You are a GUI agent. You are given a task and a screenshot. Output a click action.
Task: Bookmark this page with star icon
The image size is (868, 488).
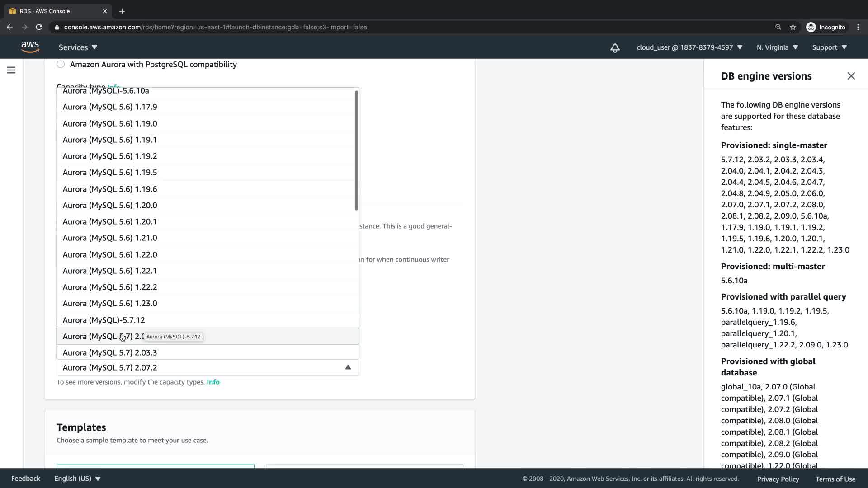[793, 27]
